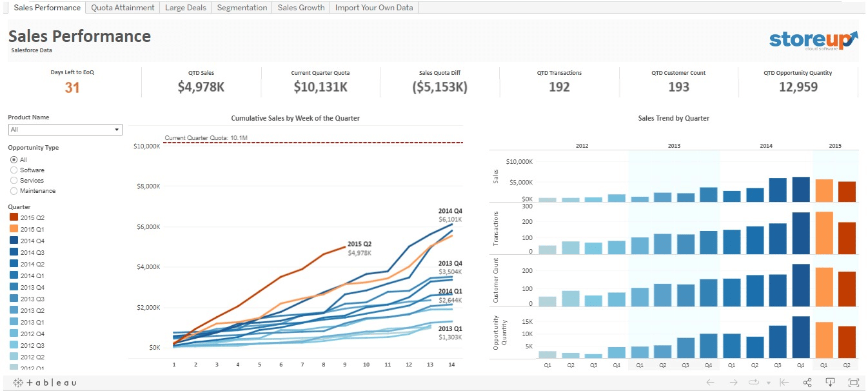
Task: Select the 2014 Q4 quarter legend entry
Action: pyautogui.click(x=32, y=241)
